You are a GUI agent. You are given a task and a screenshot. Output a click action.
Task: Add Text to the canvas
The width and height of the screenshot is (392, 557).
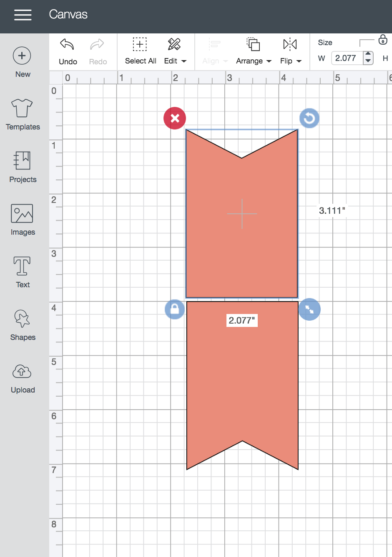tap(23, 272)
